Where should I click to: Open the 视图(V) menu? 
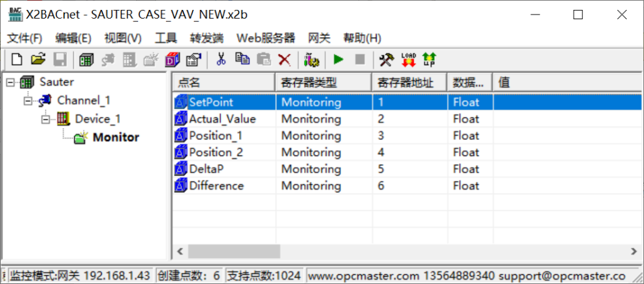tap(123, 38)
